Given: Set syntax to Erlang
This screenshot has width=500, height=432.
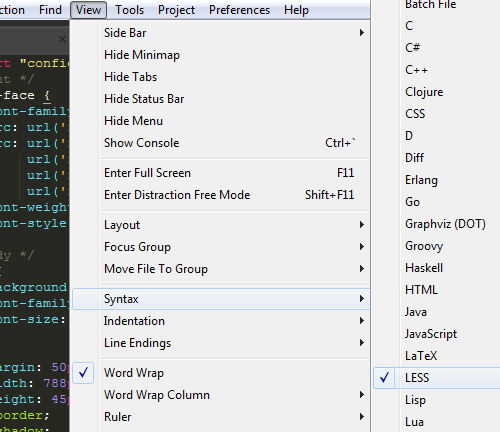Looking at the screenshot, I should coord(437,180).
